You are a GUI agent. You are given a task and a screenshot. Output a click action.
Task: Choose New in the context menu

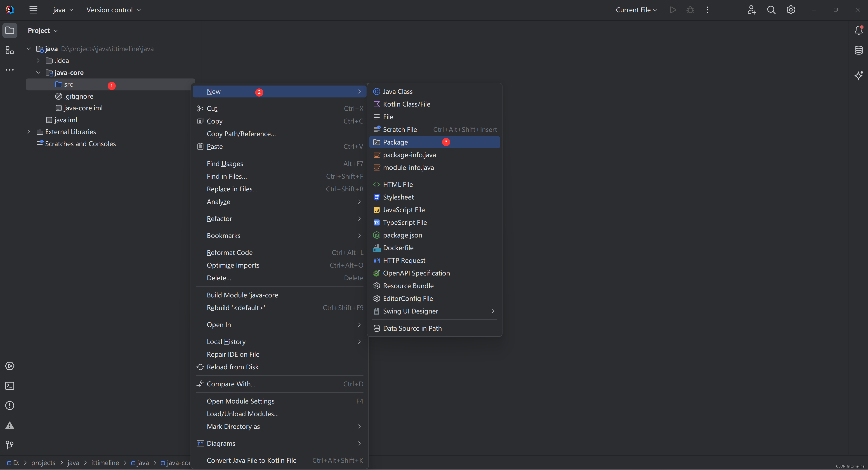(x=279, y=91)
